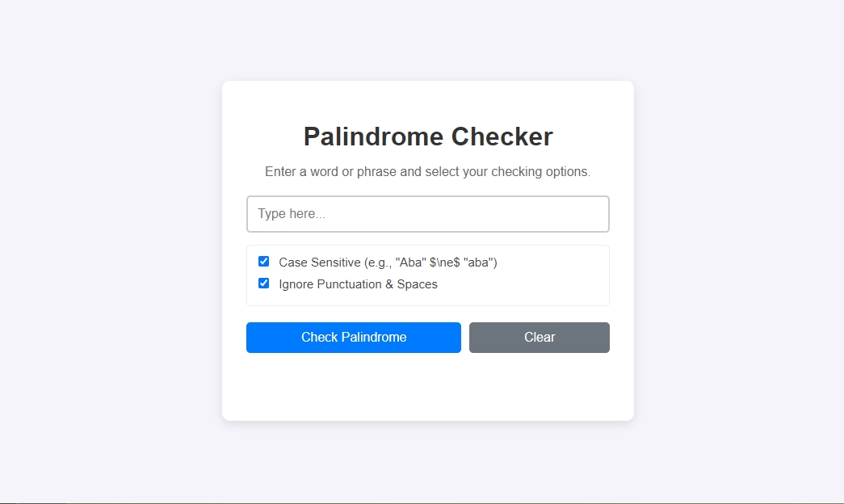Disable the Ignore Punctuation & Spaces checkbox
Screen dimensions: 844x504
[263, 283]
